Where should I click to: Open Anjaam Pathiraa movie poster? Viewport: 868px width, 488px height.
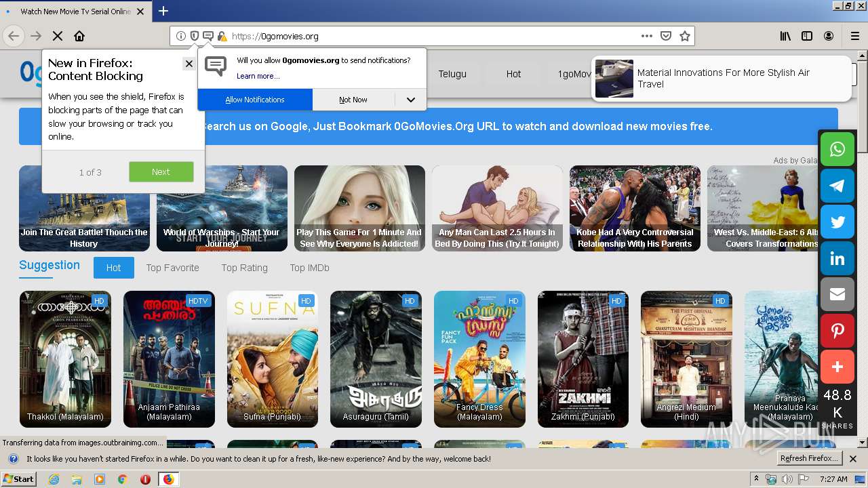169,359
